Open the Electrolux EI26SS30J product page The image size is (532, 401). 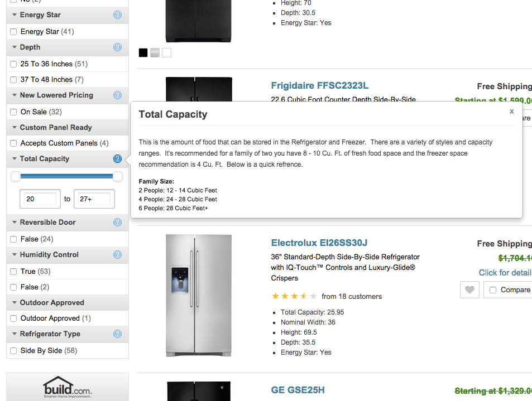pyautogui.click(x=318, y=243)
